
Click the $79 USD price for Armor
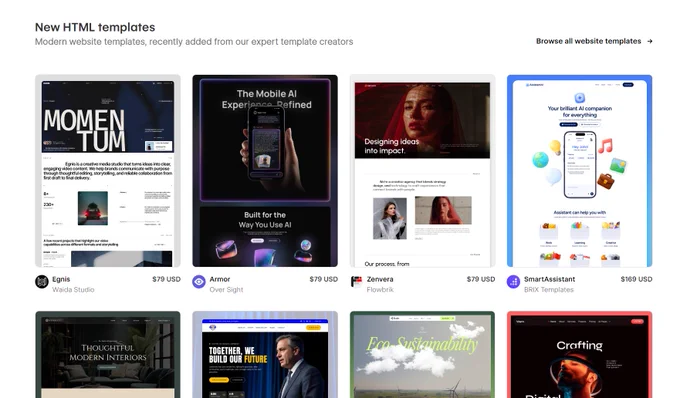[324, 279]
